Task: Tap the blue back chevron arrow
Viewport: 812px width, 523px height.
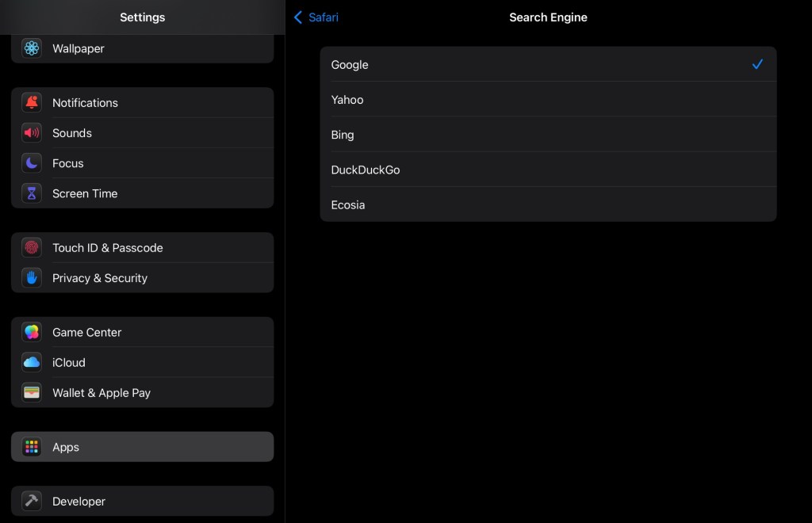Action: 298,17
